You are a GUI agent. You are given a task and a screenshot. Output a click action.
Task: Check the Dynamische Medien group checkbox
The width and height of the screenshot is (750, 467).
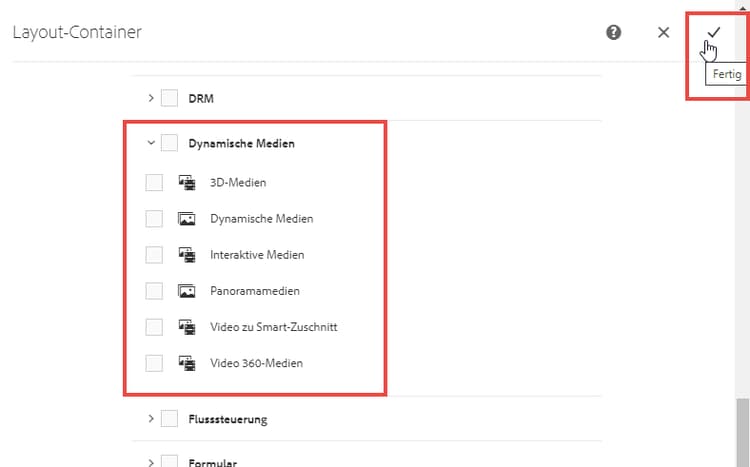(169, 143)
